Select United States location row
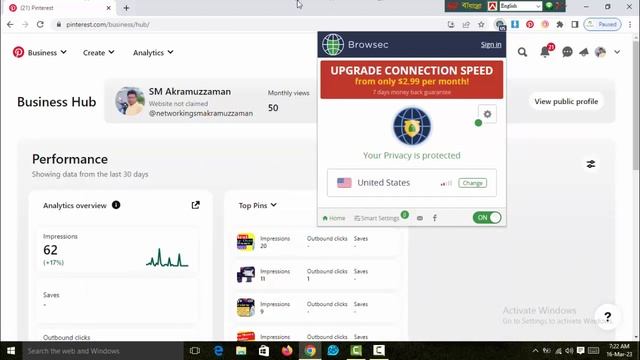Image resolution: width=640 pixels, height=360 pixels. (412, 183)
